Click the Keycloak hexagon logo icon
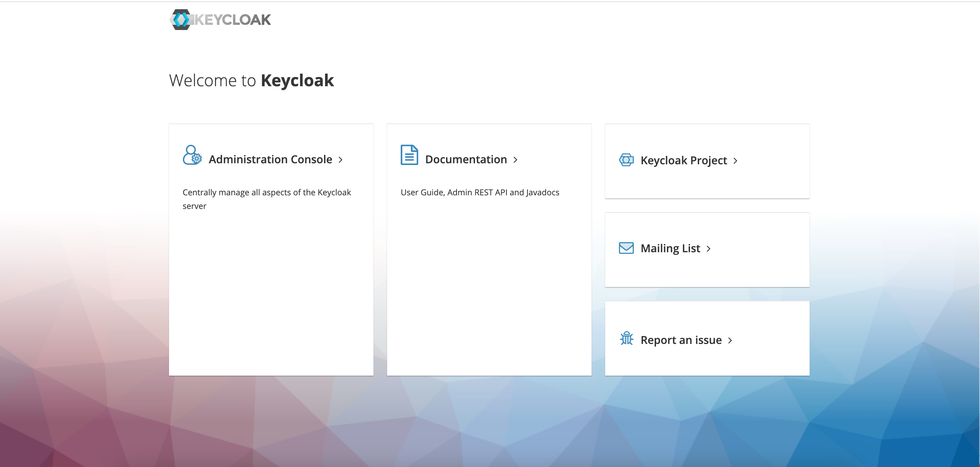 (x=182, y=19)
